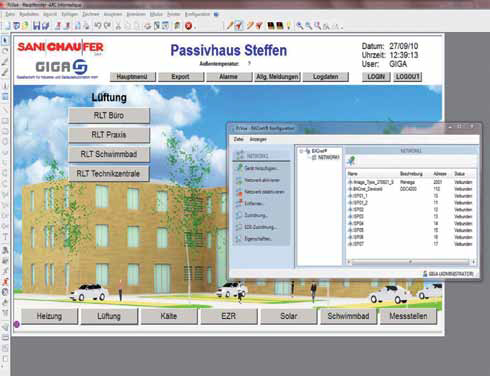The height and width of the screenshot is (376, 490).
Task: Click the Export button
Action: pos(181,77)
